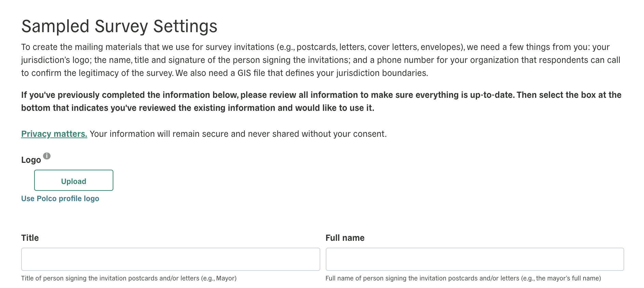Click the Sampled Survey Settings heading

[119, 26]
